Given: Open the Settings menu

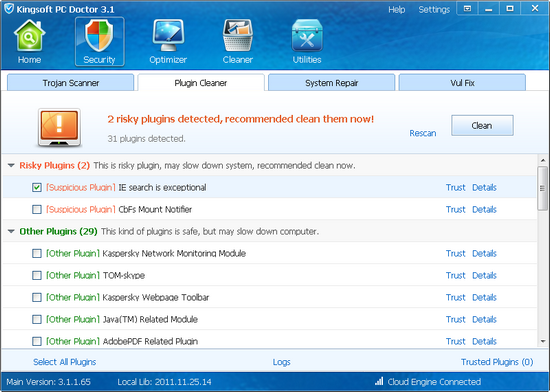Looking at the screenshot, I should point(434,9).
